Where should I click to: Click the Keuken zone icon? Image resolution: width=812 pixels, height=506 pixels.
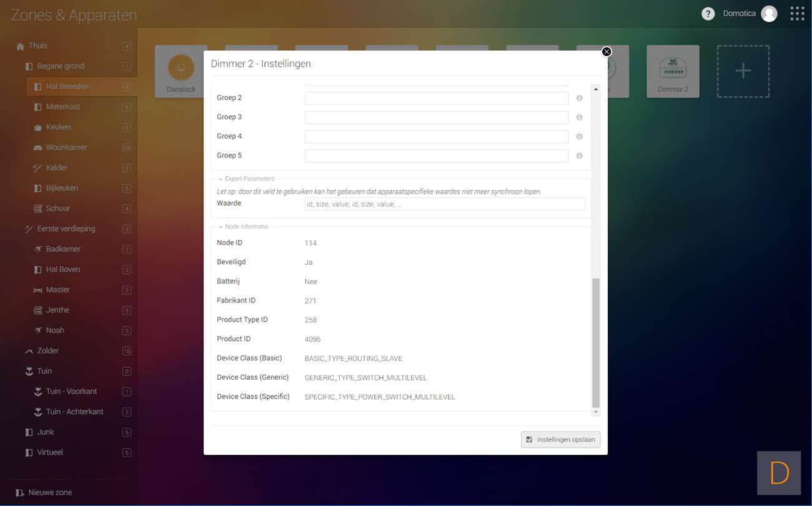(x=37, y=127)
